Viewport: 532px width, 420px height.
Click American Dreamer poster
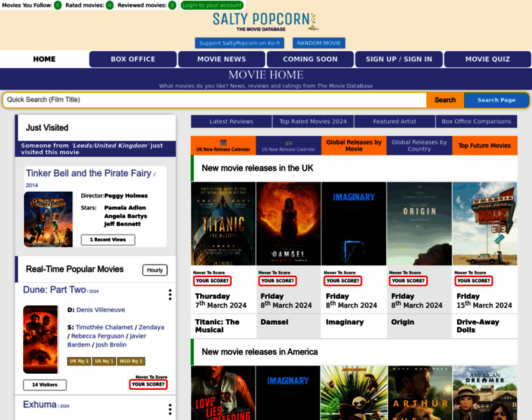click(x=485, y=393)
